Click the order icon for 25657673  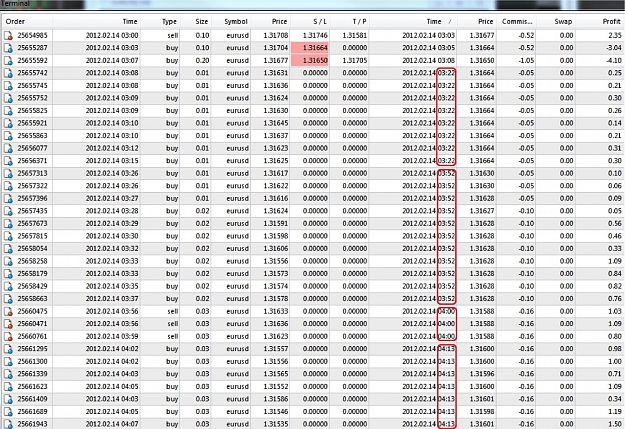(x=8, y=224)
